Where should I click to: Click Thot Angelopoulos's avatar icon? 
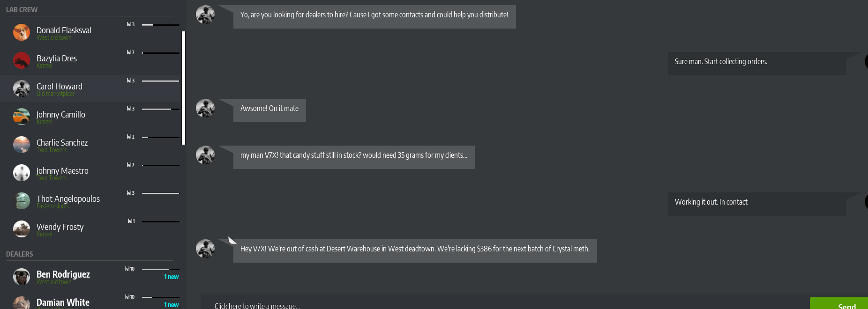[x=22, y=201]
